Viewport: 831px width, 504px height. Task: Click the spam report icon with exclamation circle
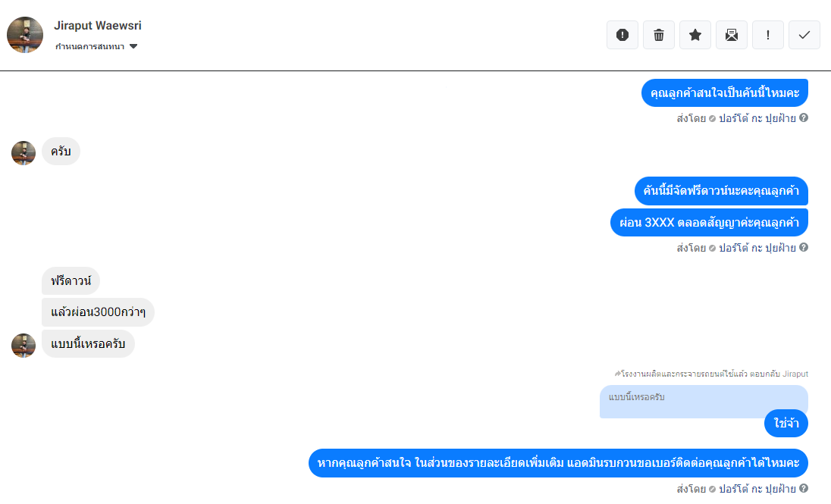coord(622,35)
